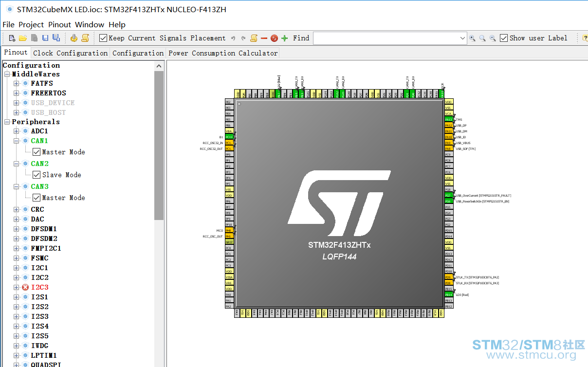Select the I2C2 label in tree
This screenshot has height=367, width=588.
point(39,277)
